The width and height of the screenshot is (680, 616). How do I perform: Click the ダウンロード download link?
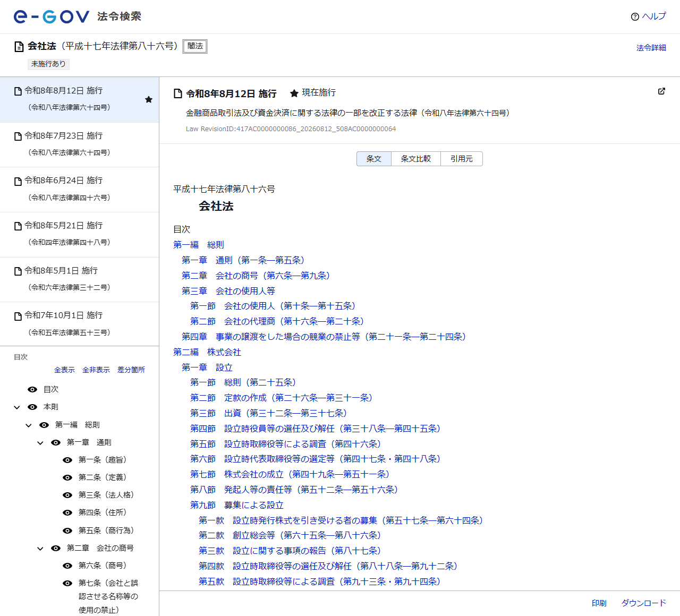point(644,603)
